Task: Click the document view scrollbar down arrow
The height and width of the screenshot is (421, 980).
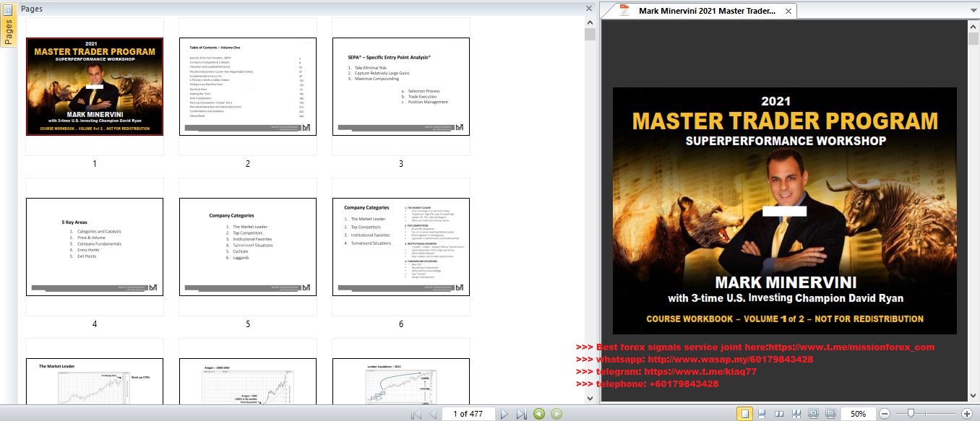Action: [973, 396]
